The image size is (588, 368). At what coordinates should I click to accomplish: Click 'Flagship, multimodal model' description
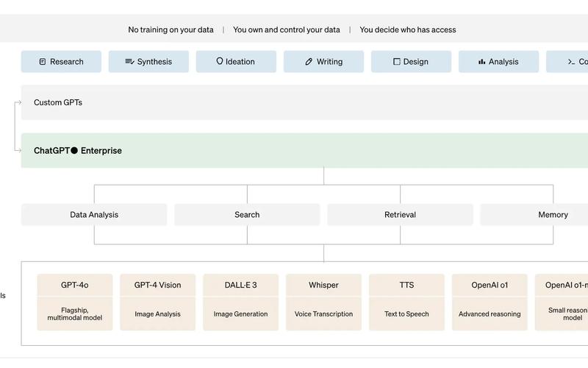(x=75, y=314)
